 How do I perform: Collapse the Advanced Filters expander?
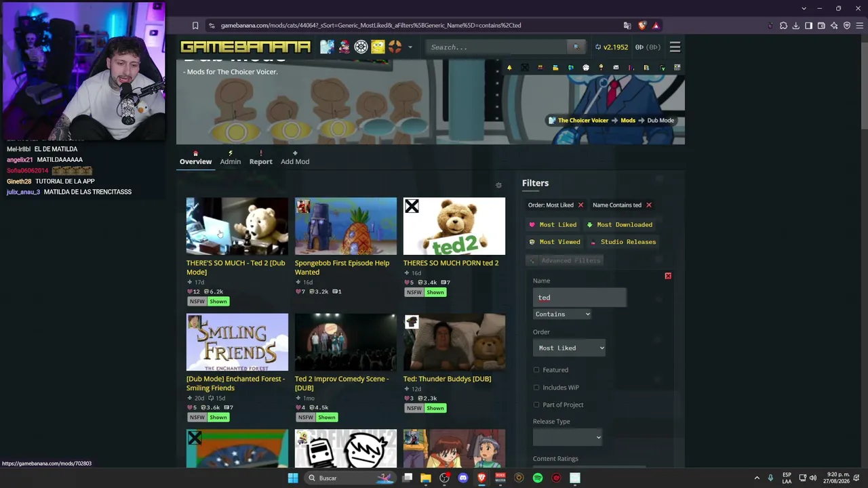[564, 260]
